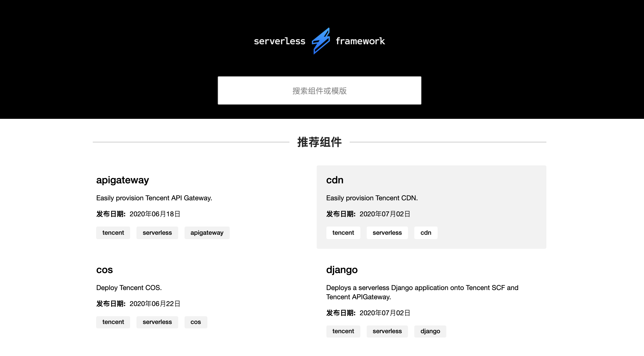Image resolution: width=644 pixels, height=356 pixels.
Task: Click the search components or templates field
Action: pos(319,90)
